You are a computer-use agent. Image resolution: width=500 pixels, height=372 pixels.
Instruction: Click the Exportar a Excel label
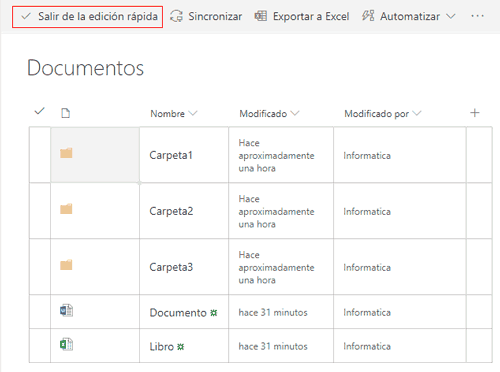click(311, 16)
